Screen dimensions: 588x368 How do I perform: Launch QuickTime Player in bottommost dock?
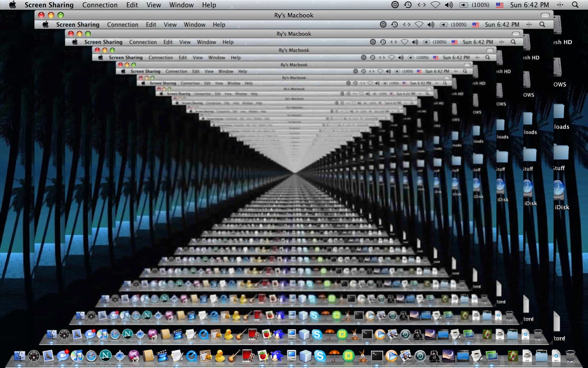[192, 356]
